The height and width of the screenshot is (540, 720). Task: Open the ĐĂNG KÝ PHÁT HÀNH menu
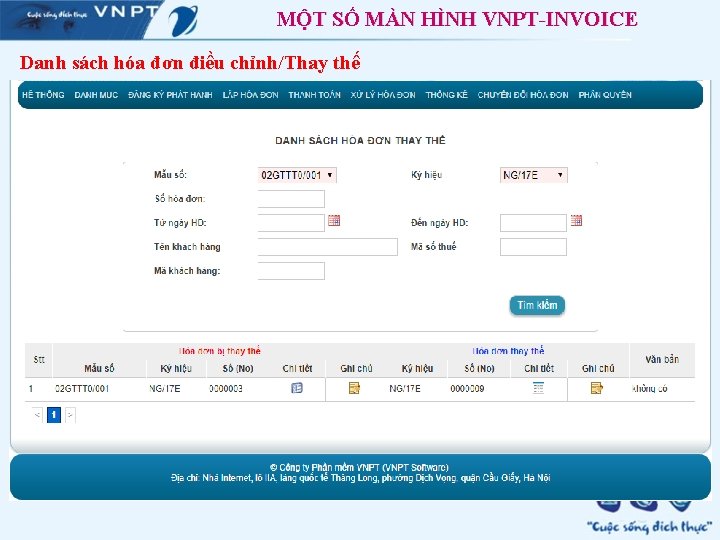click(x=170, y=95)
